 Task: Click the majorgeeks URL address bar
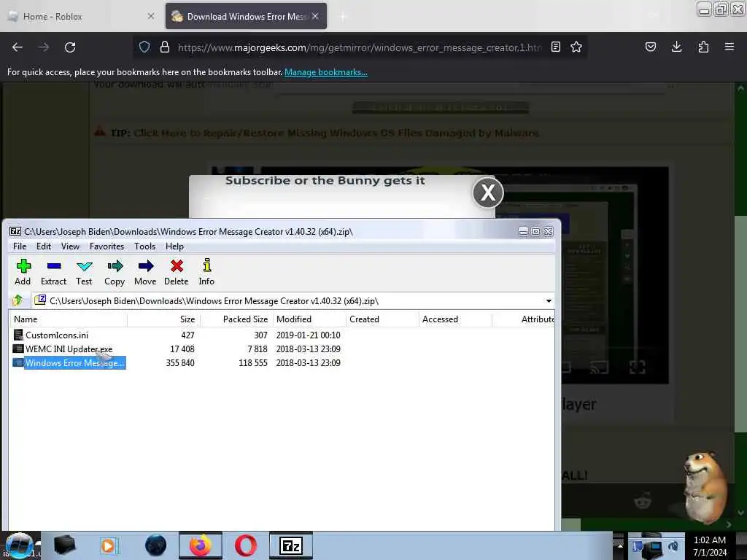(x=360, y=47)
